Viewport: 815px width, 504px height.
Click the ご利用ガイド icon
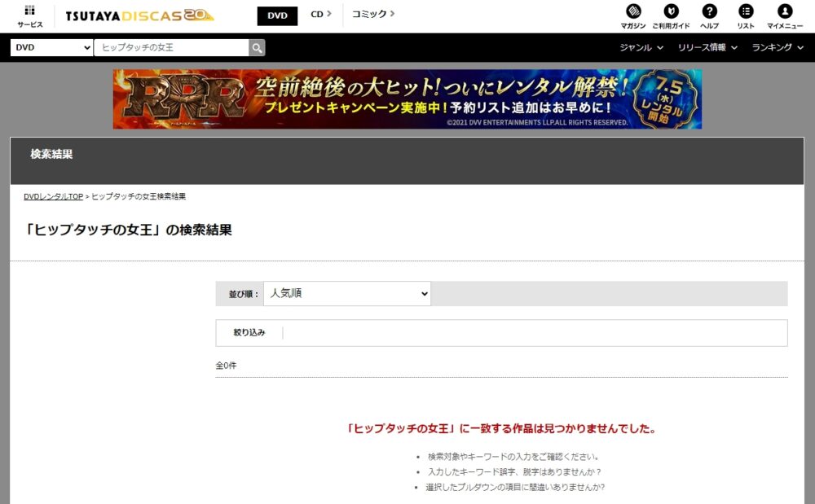671,15
